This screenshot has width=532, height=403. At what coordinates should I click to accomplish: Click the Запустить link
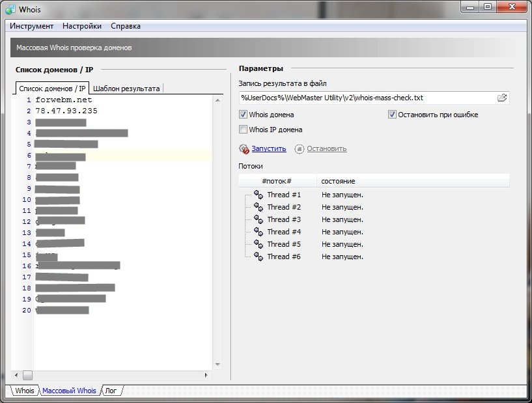tap(269, 148)
